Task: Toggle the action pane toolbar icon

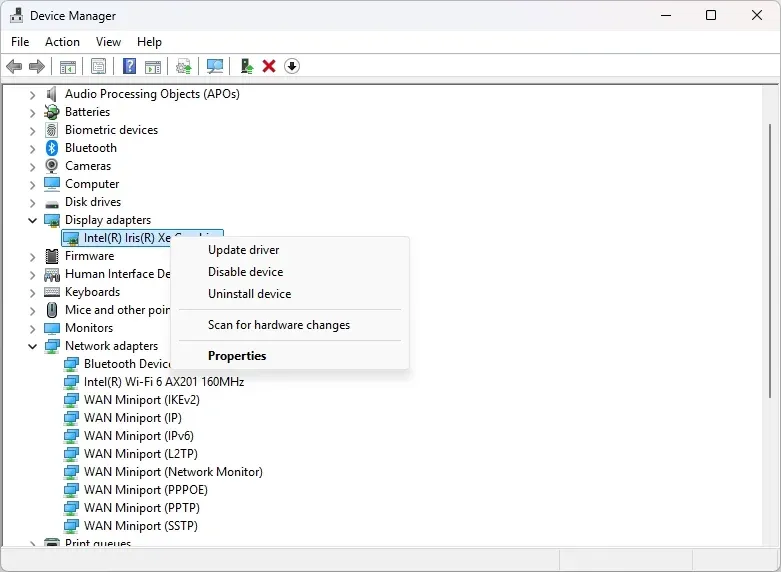Action: click(153, 66)
